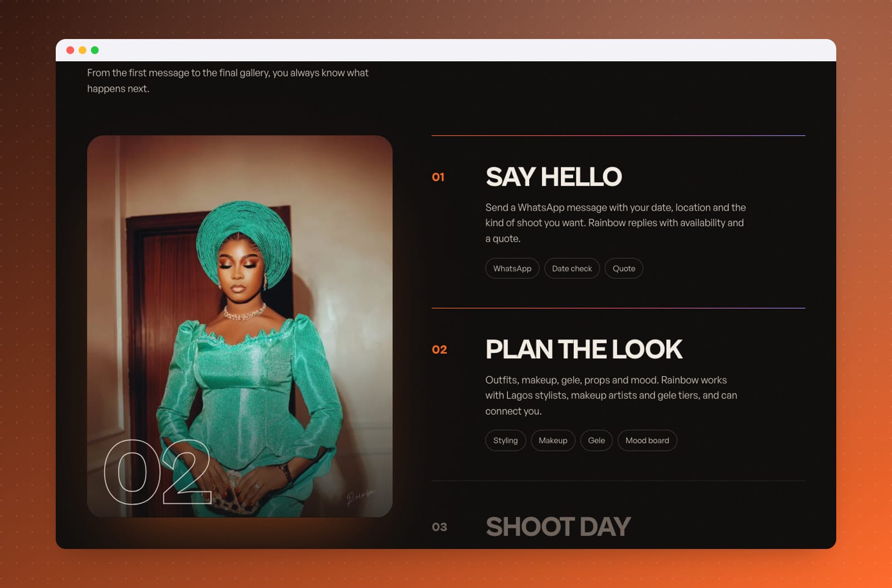Click the 'Send a WhatsApp message' description
The width and height of the screenshot is (892, 588).
coord(615,223)
